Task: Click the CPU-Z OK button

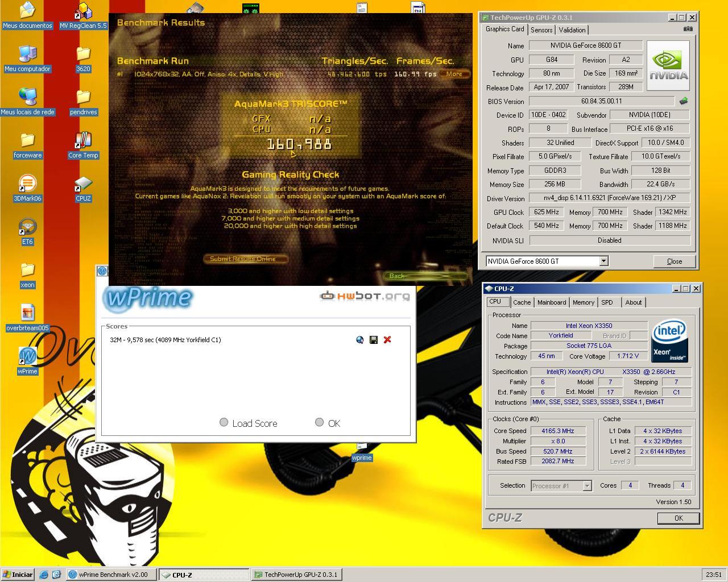Action: point(679,518)
